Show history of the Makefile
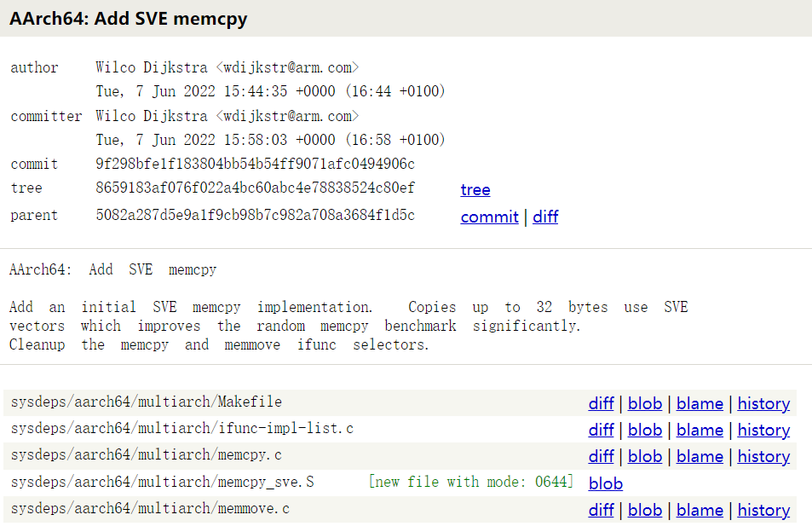The image size is (812, 532). [x=763, y=403]
